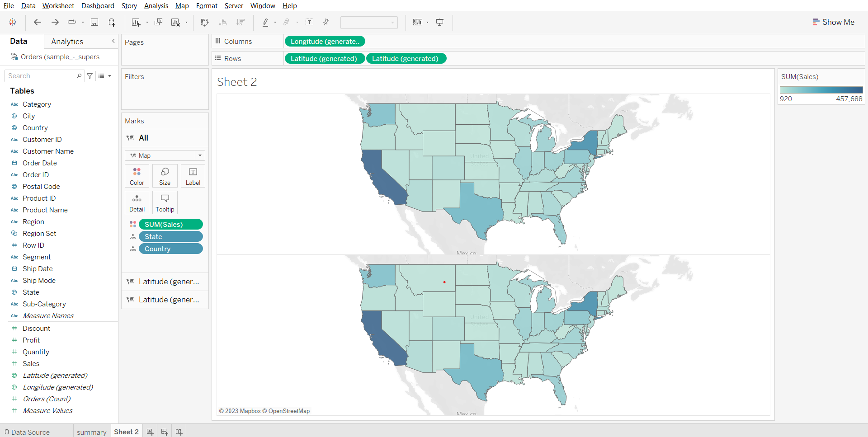The height and width of the screenshot is (437, 868).
Task: Click the Save workbook icon
Action: point(94,22)
